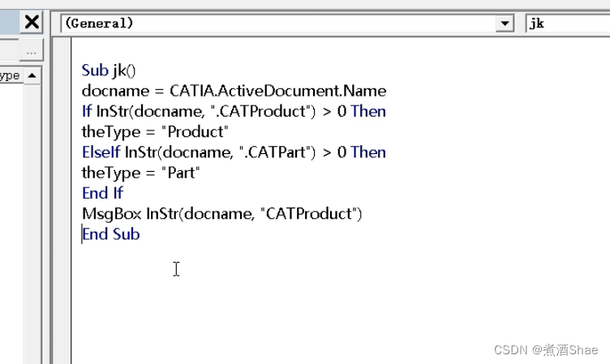Click the theType = "Product" line
610x364 pixels.
point(156,131)
